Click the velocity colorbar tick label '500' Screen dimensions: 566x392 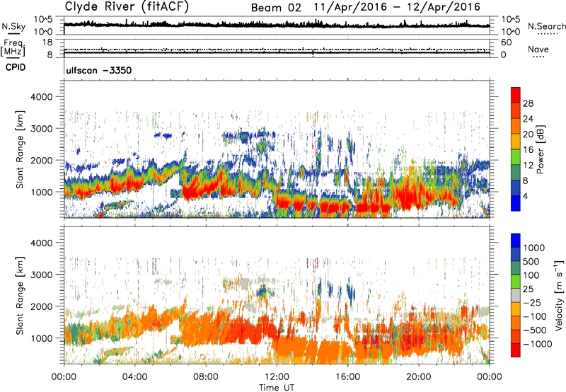531,261
